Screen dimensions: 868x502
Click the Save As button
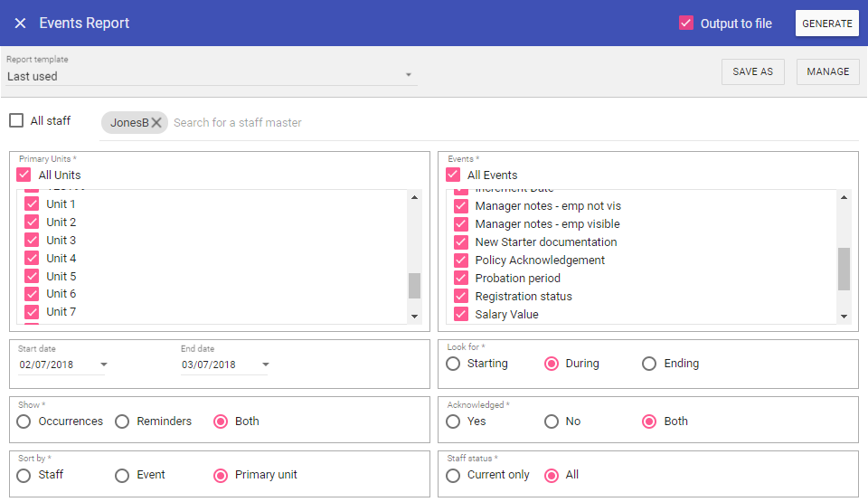(x=752, y=72)
